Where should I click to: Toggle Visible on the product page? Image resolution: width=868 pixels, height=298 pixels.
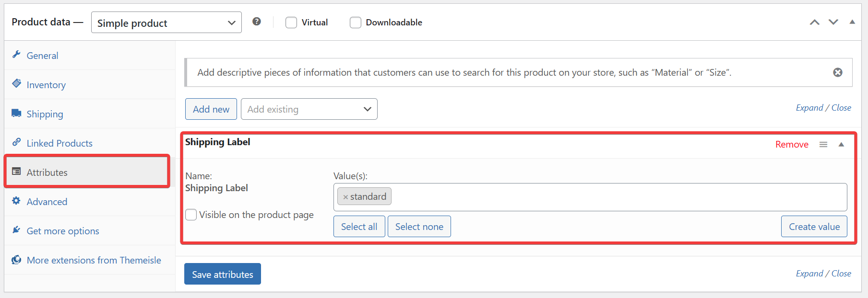[x=191, y=215]
